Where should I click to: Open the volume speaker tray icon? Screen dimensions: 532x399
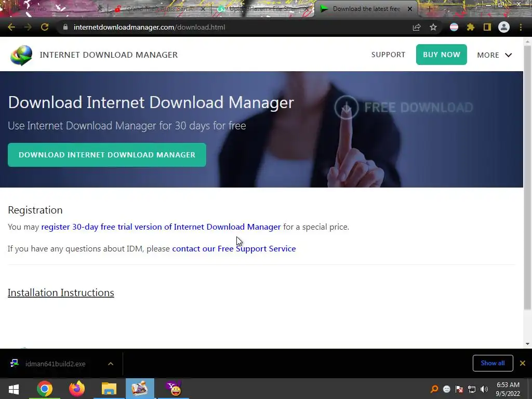click(x=484, y=389)
